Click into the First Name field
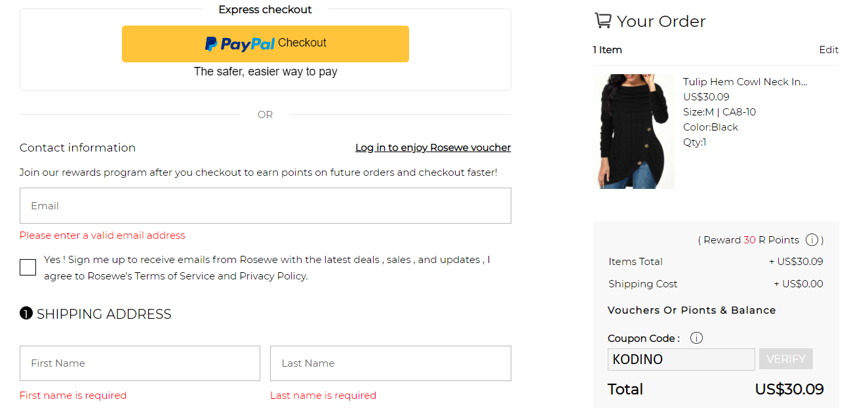Image resolution: width=868 pixels, height=408 pixels. [x=140, y=363]
